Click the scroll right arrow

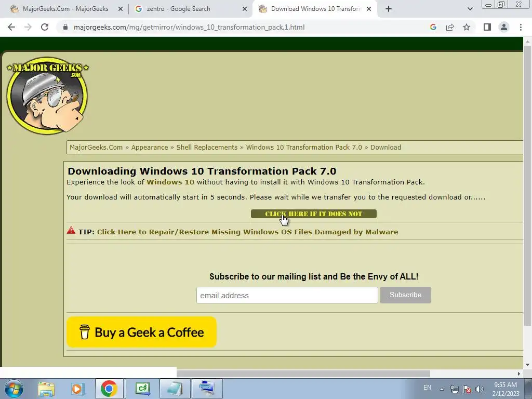(x=519, y=374)
